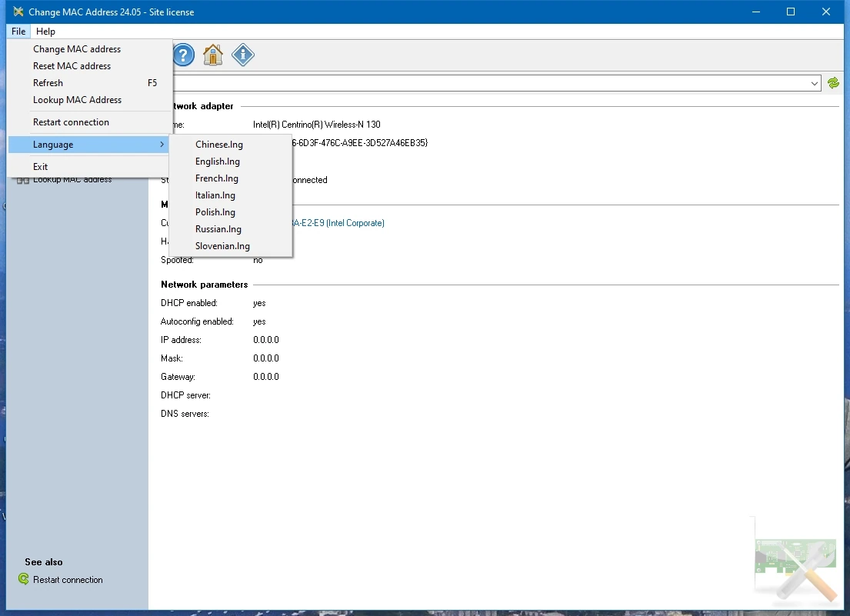
Task: Pick Slovenian.lng language
Action: [x=231, y=245]
